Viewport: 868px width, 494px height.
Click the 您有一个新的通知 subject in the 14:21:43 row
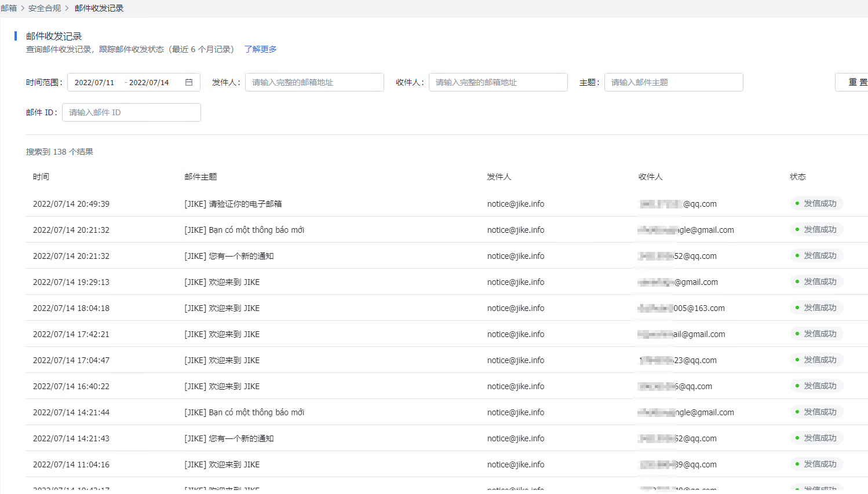pyautogui.click(x=229, y=438)
